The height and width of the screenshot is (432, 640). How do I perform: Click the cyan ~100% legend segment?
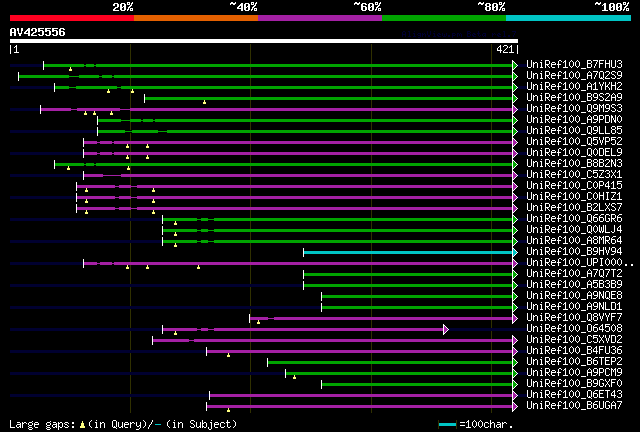(x=569, y=18)
